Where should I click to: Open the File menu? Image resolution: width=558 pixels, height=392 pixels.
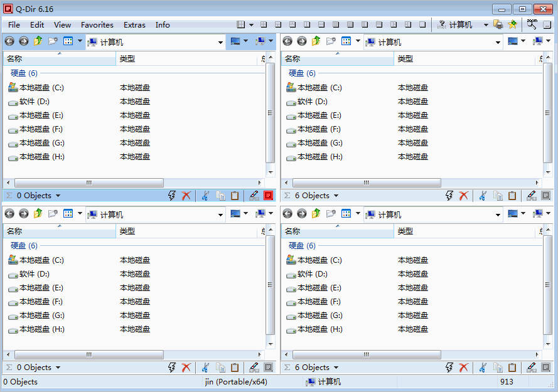pos(14,25)
